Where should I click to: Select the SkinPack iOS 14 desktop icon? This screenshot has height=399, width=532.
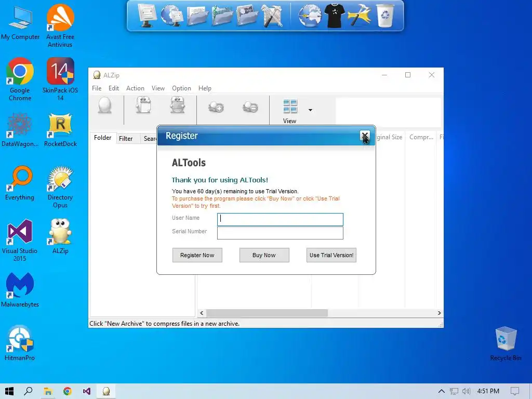point(60,79)
